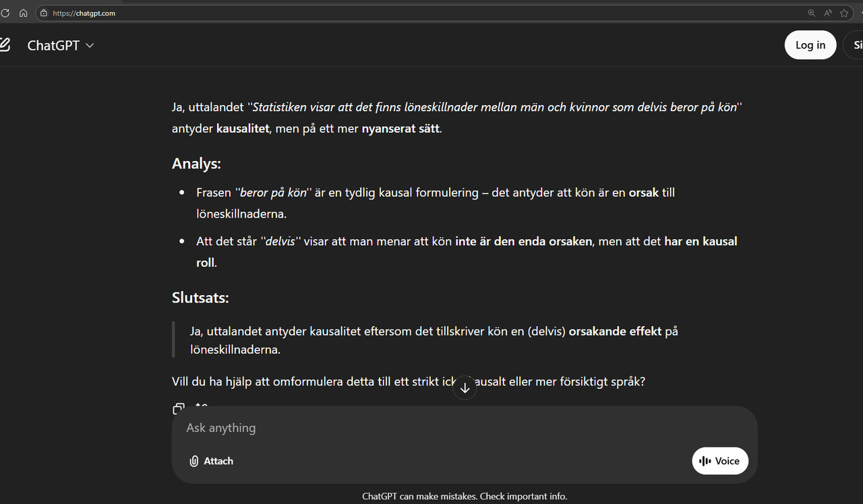Click the bold word 'kausalitet' in the first paragraph

243,128
